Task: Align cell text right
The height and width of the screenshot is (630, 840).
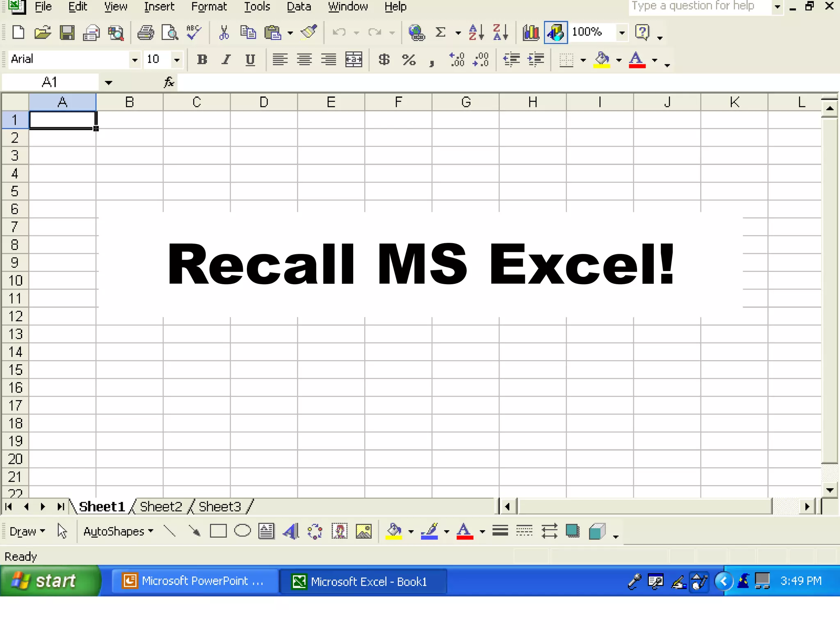Action: (329, 60)
